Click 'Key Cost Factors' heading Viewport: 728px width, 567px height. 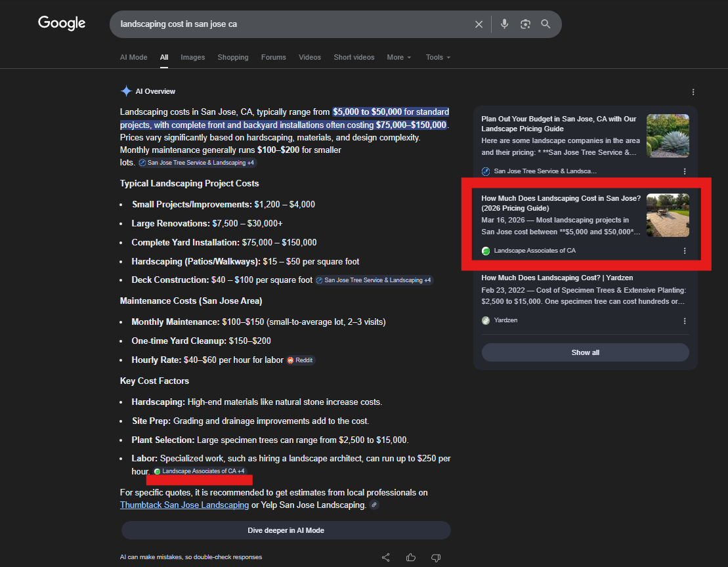[155, 381]
